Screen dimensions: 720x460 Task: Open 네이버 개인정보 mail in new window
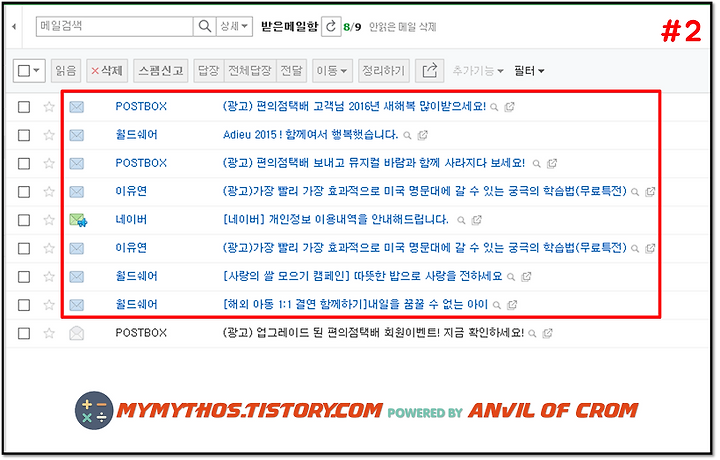pos(477,220)
